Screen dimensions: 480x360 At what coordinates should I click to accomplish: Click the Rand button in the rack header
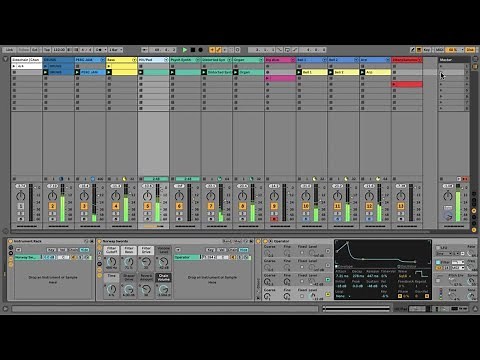[x=227, y=241]
